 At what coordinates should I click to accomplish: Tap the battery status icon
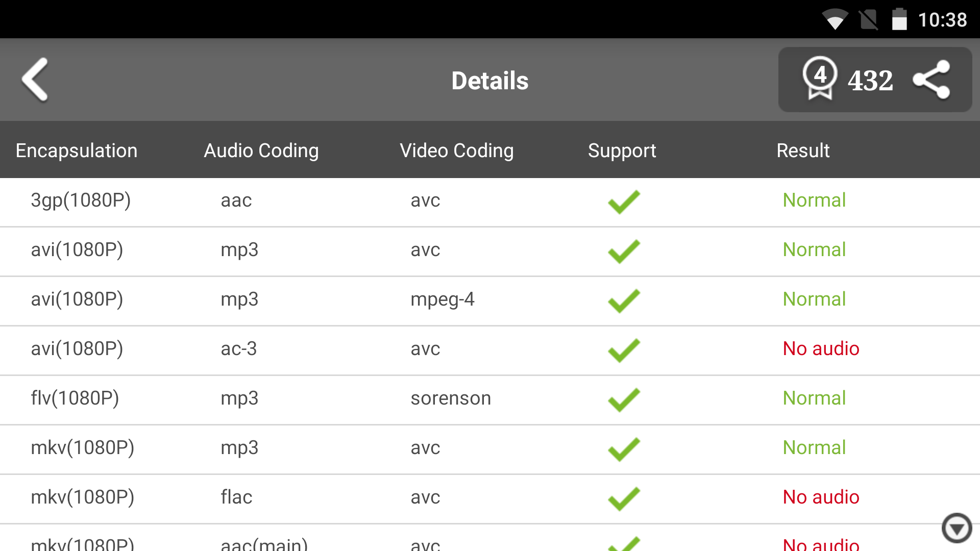(x=899, y=20)
